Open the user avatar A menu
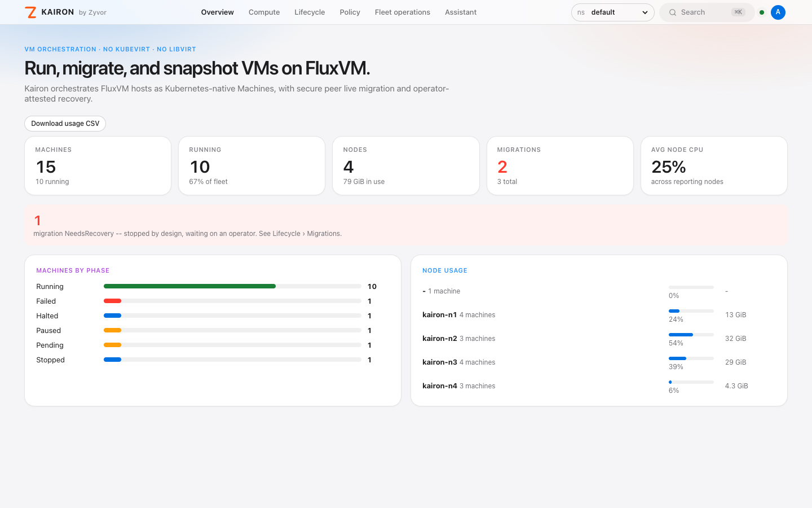The image size is (812, 508). 778,12
